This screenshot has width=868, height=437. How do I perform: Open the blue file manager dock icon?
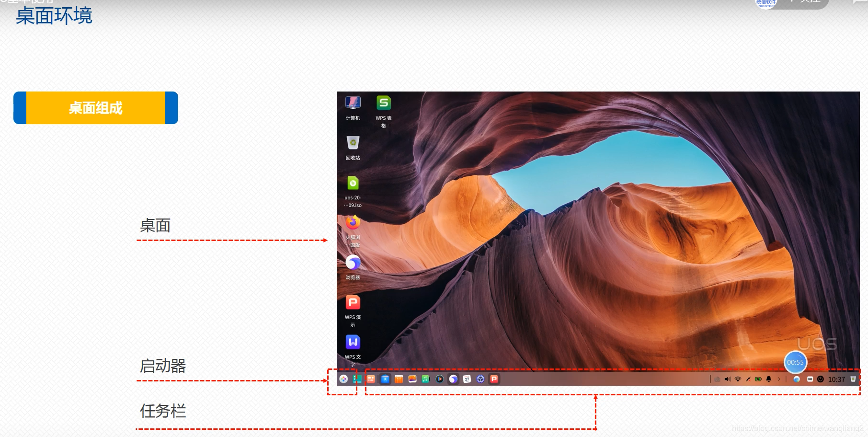tap(385, 379)
